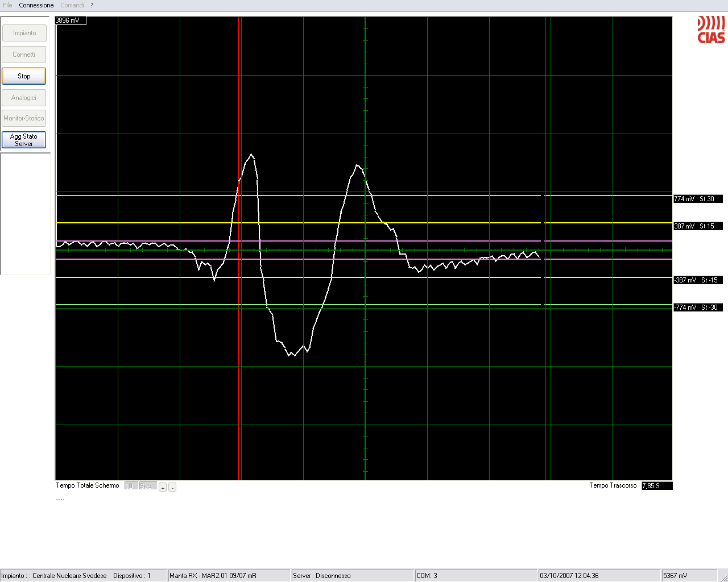
Task: Open the Comandi menu
Action: coord(72,5)
